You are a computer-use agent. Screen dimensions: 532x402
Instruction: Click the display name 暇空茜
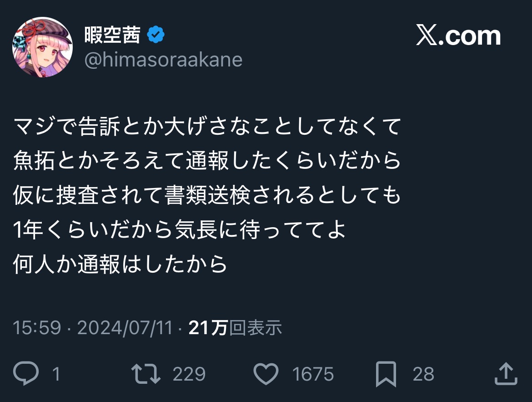[112, 35]
